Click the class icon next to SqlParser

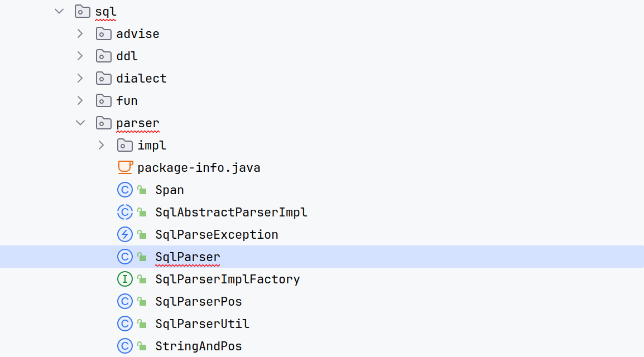[x=124, y=257]
